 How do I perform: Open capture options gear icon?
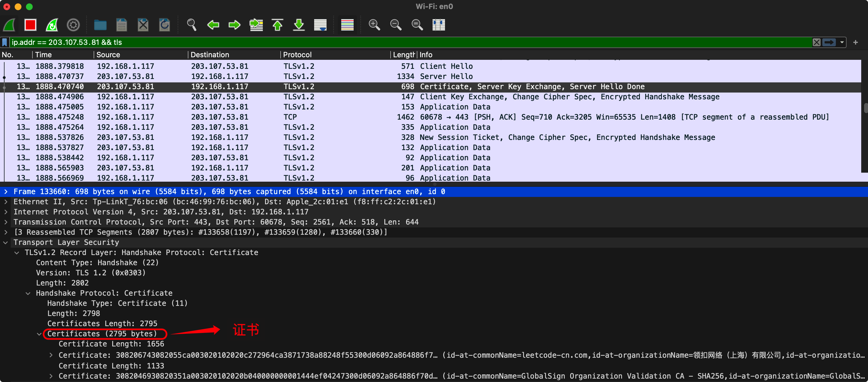pyautogui.click(x=73, y=25)
